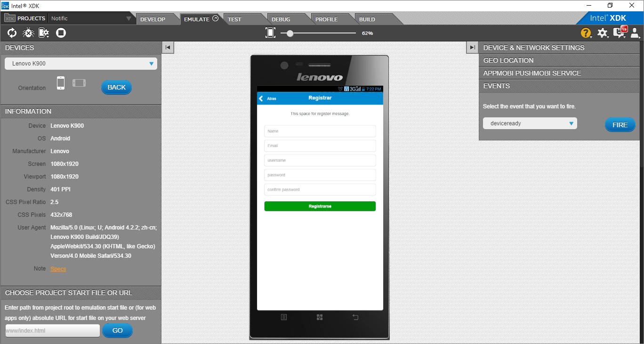Click the stop emulation icon
The image size is (644, 344).
(x=61, y=33)
